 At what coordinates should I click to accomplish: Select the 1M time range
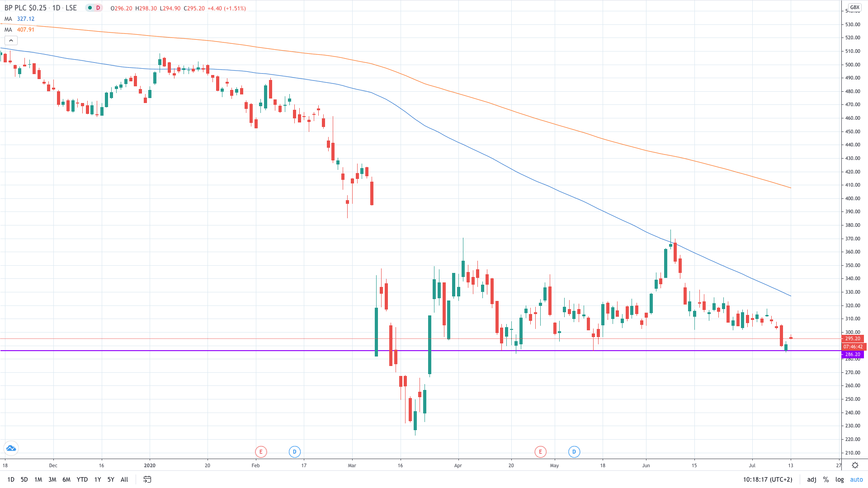point(38,479)
